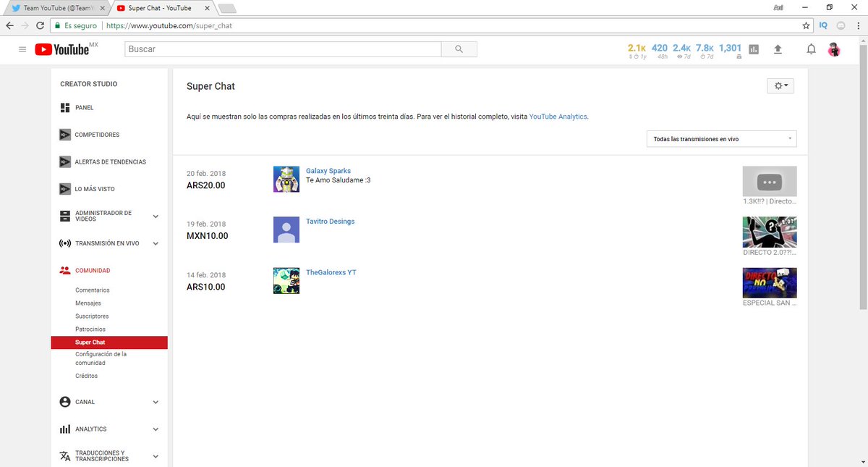This screenshot has width=868, height=467.
Task: Click the ARS20.00 amount
Action: tap(206, 185)
